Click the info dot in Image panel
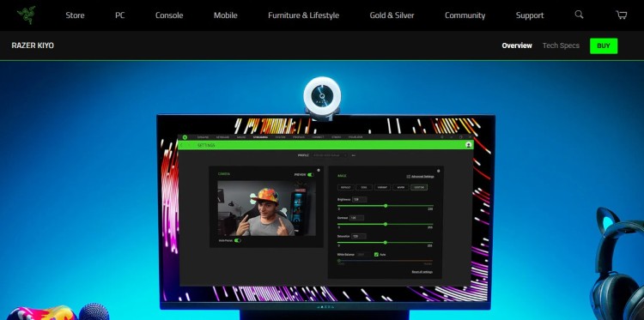Screen dimensions: 644x320 (x=438, y=171)
